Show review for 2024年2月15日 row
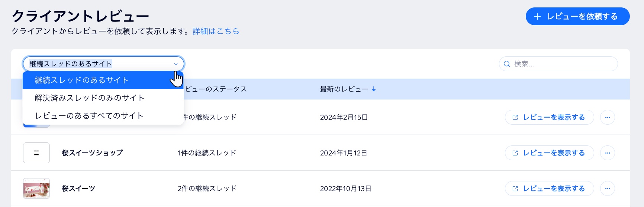Viewport: 644px width, 207px height. point(549,117)
